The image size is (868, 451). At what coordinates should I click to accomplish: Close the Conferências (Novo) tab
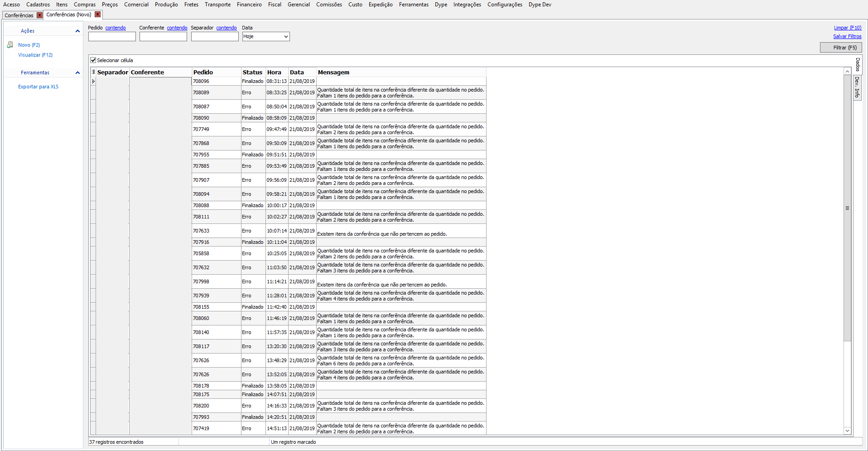tap(97, 15)
